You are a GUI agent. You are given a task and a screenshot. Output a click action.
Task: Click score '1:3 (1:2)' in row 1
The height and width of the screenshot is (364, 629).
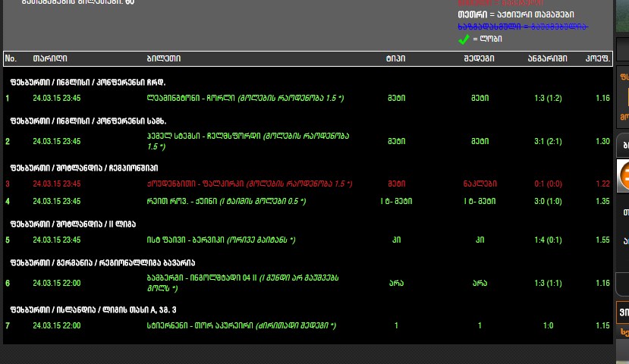point(548,99)
